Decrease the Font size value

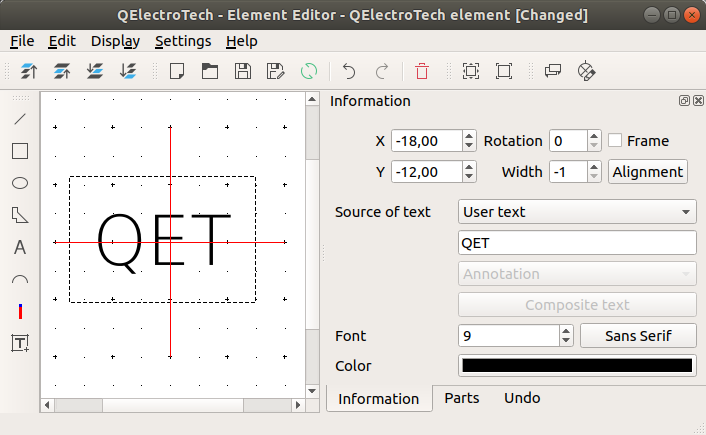[566, 341]
